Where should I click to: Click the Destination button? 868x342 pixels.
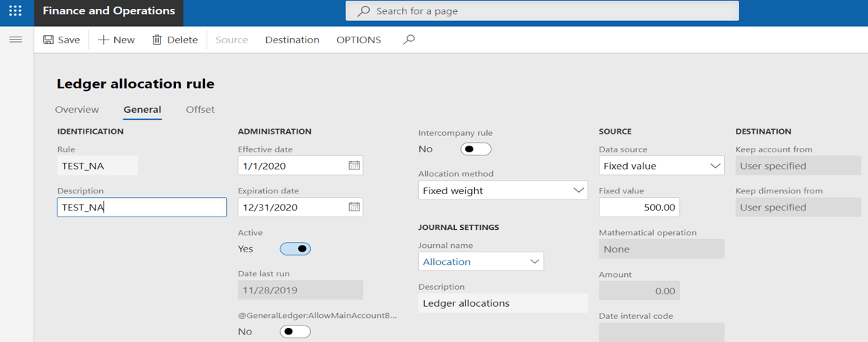point(292,40)
